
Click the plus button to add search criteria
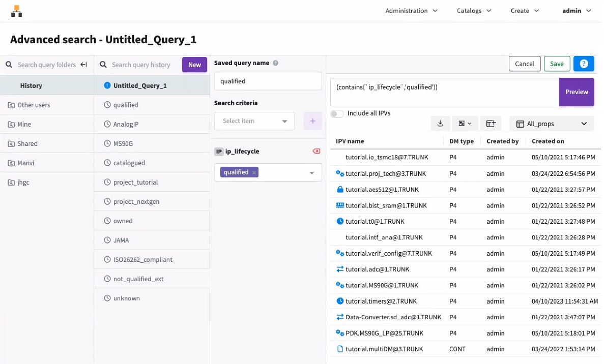(x=312, y=121)
